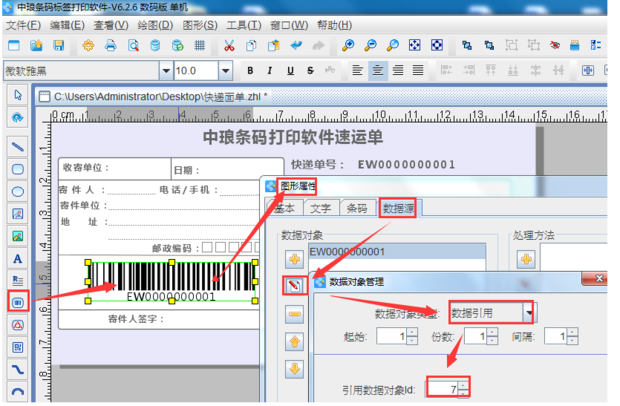The width and height of the screenshot is (620, 406).
Task: Click the delete data object minus button
Action: (295, 314)
